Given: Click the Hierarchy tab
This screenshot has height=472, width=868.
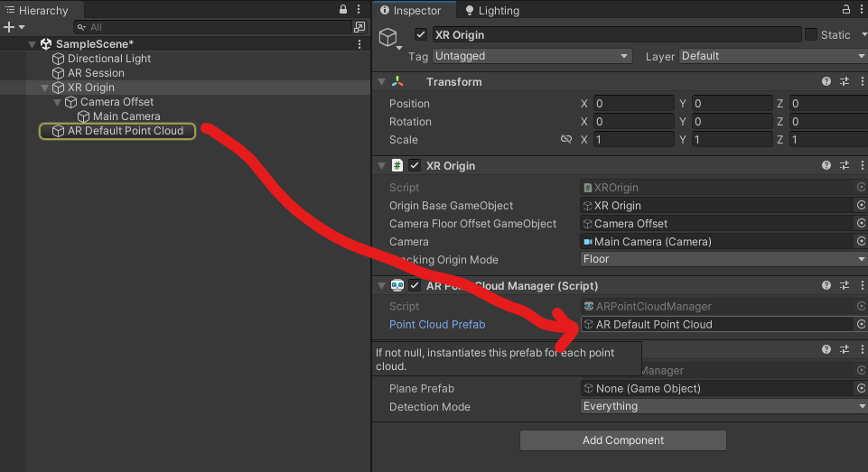Looking at the screenshot, I should 38,11.
